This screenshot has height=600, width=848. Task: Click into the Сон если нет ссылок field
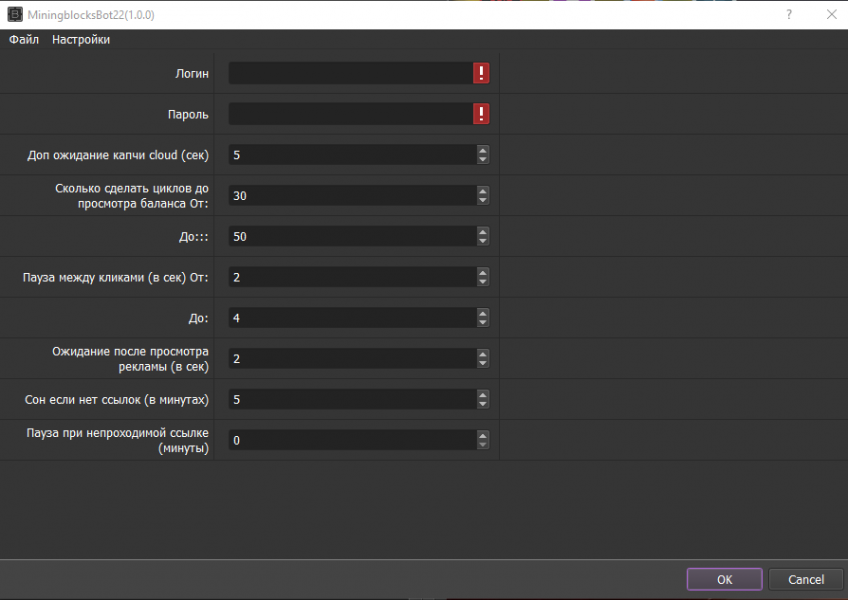pyautogui.click(x=353, y=399)
